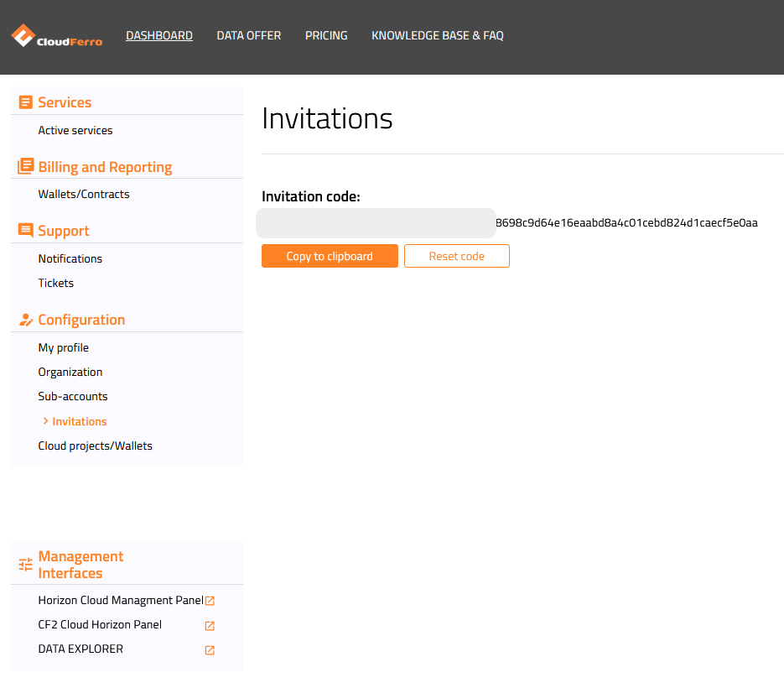
Task: Open the PRICING page
Action: (x=326, y=35)
